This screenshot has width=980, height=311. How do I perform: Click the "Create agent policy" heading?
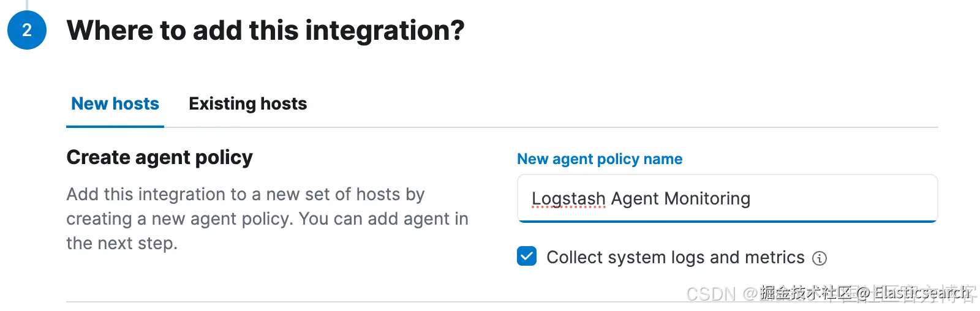pos(159,158)
